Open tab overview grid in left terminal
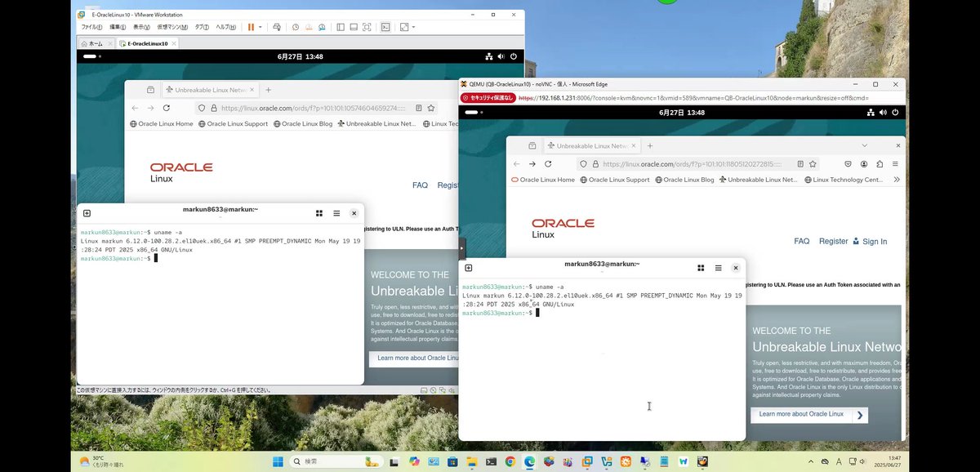This screenshot has height=472, width=980. 319,213
